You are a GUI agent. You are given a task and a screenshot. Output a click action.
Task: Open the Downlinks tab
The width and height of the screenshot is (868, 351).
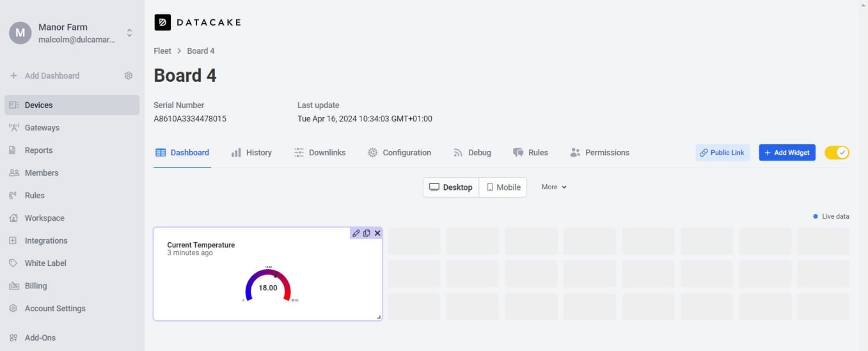[x=320, y=153]
